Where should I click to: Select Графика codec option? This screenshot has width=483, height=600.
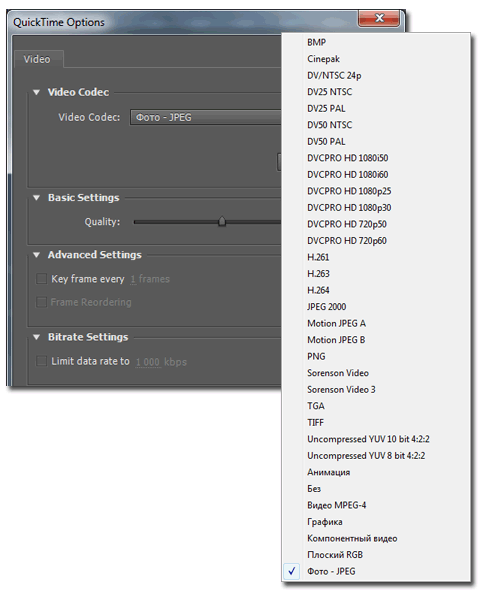(376, 522)
